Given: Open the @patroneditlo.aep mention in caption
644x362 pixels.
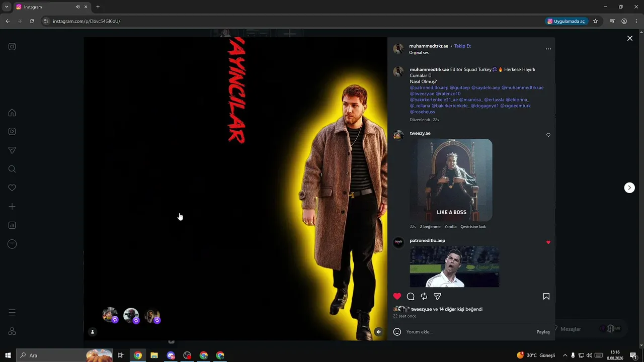Looking at the screenshot, I should pos(429,87).
